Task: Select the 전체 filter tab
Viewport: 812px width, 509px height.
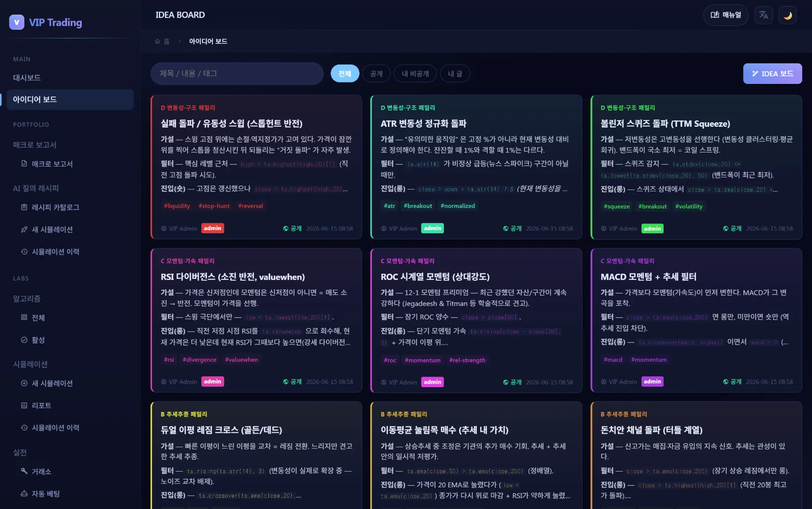Action: 345,74
